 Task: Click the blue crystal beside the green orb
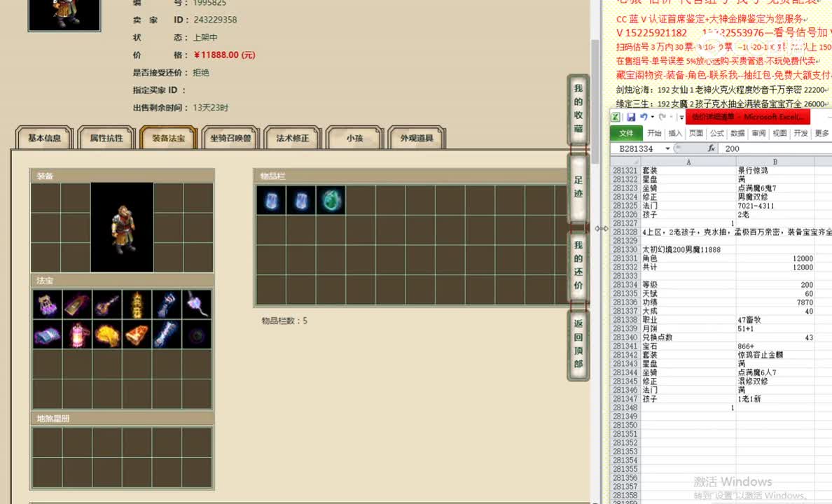coord(301,200)
